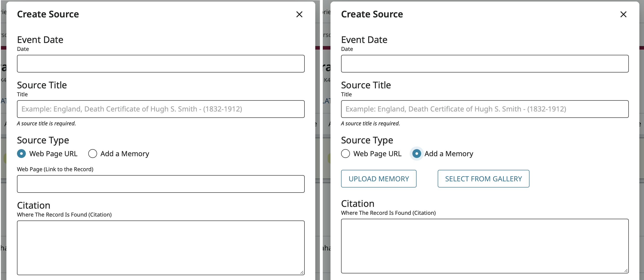Click the Event Date field in left dialog
This screenshot has height=280, width=644.
pyautogui.click(x=160, y=64)
